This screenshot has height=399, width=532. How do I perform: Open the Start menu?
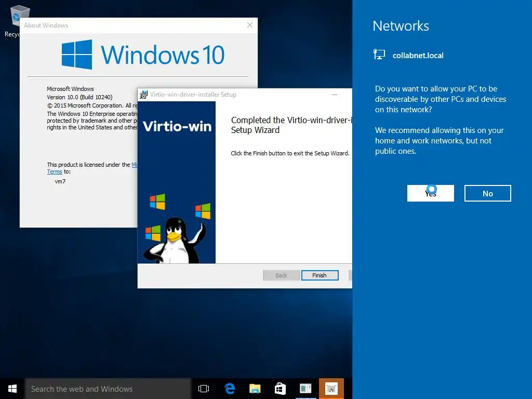point(12,389)
